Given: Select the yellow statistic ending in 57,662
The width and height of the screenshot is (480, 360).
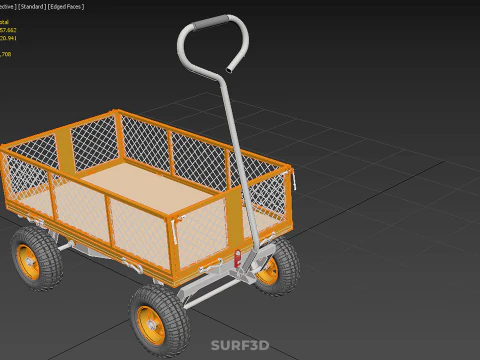Looking at the screenshot, I should 8,30.
